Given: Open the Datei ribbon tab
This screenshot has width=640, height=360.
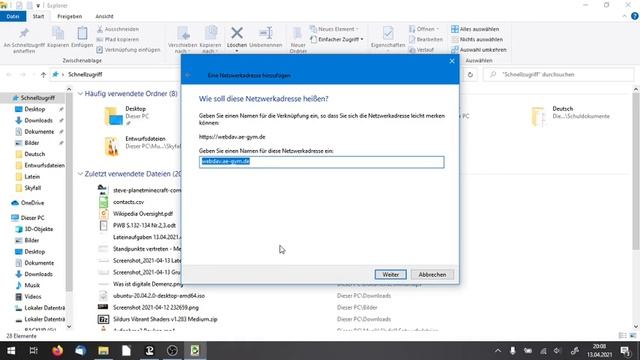Looking at the screenshot, I should [13, 16].
